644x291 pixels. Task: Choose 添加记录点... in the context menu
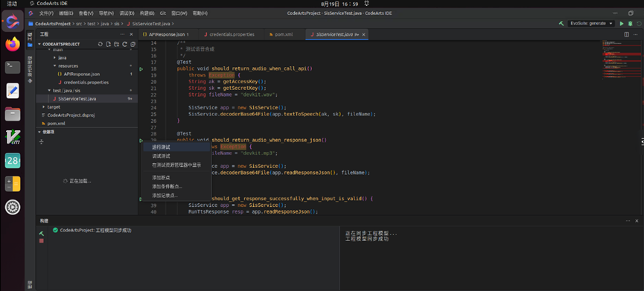tap(176, 196)
